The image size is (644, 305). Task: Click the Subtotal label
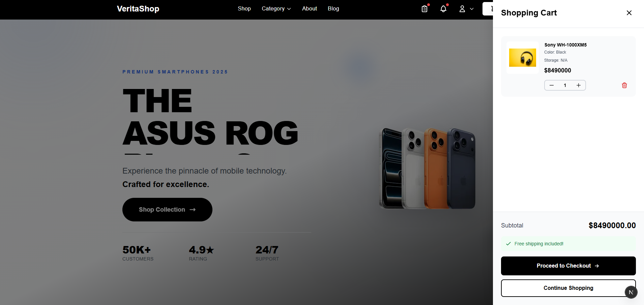tap(512, 225)
